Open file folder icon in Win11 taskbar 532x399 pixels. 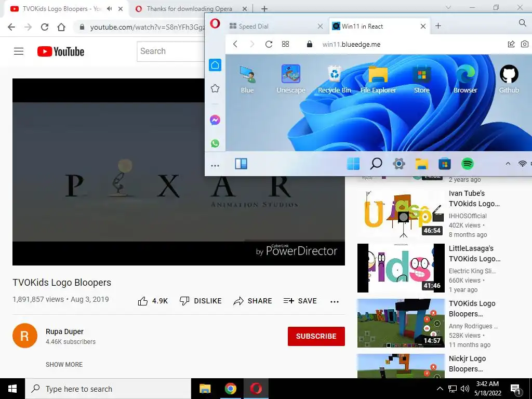[x=422, y=164]
